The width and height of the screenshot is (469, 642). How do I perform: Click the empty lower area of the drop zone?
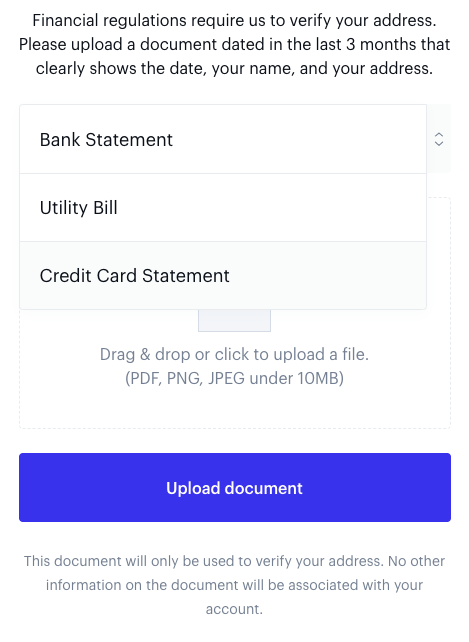tap(235, 409)
